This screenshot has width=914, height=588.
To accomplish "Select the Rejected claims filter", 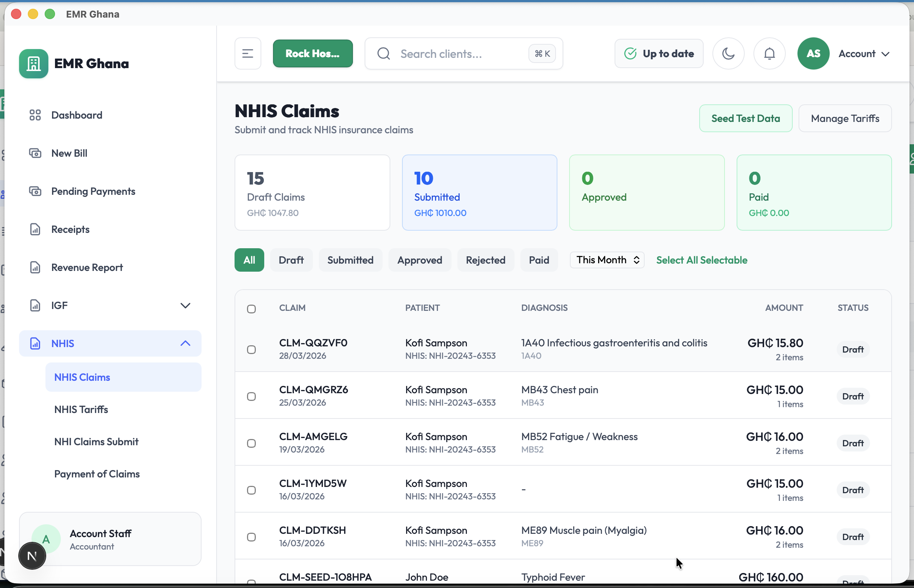I will click(486, 260).
